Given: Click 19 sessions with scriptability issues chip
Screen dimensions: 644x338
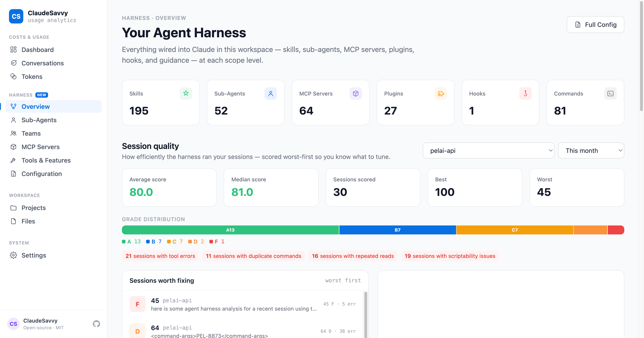Looking at the screenshot, I should (450, 256).
